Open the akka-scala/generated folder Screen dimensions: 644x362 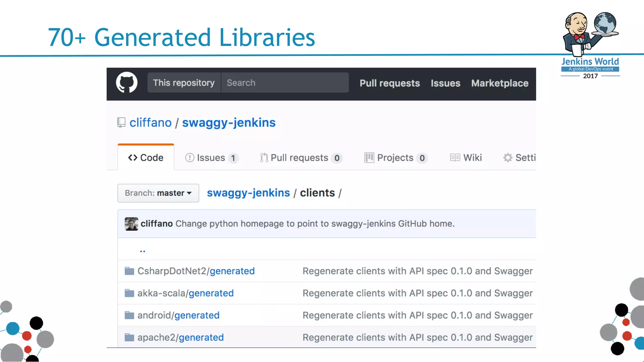coord(186,293)
